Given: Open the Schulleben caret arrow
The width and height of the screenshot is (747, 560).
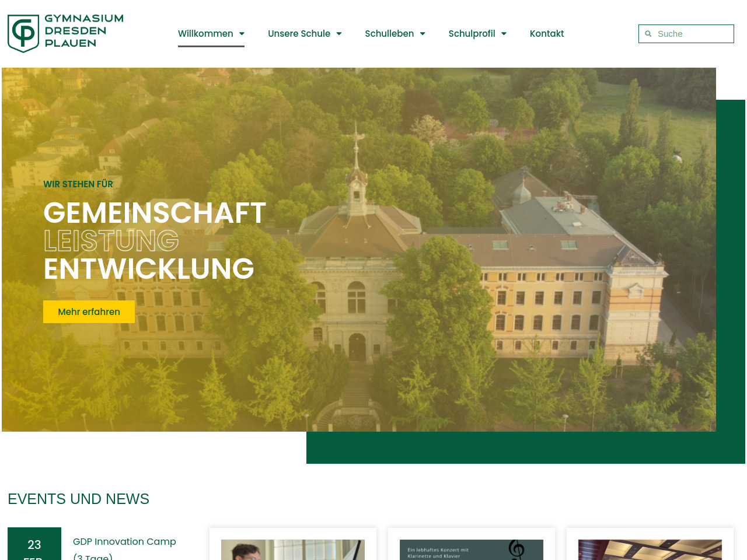Looking at the screenshot, I should 423,34.
